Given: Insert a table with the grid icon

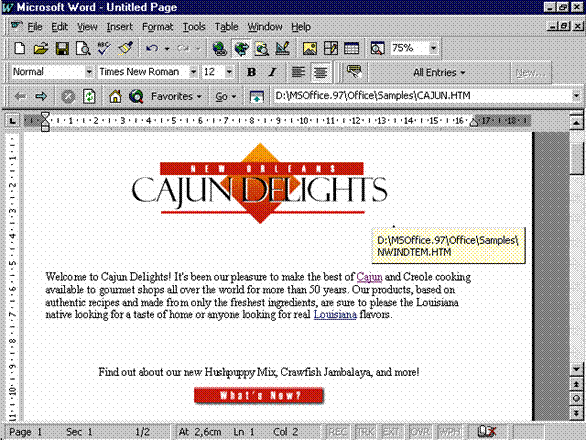Looking at the screenshot, I should (x=352, y=49).
